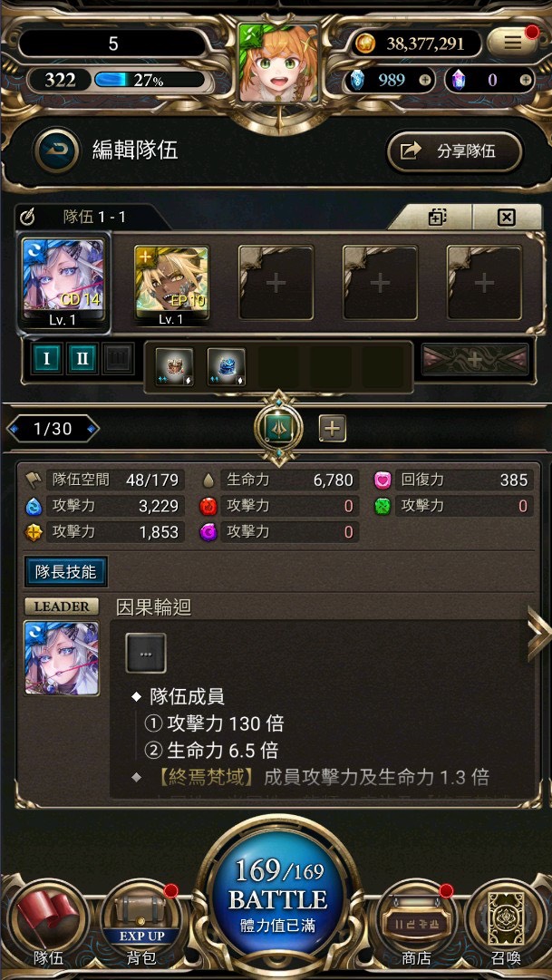
Task: Expand skill details with the ellipsis box
Action: [146, 653]
